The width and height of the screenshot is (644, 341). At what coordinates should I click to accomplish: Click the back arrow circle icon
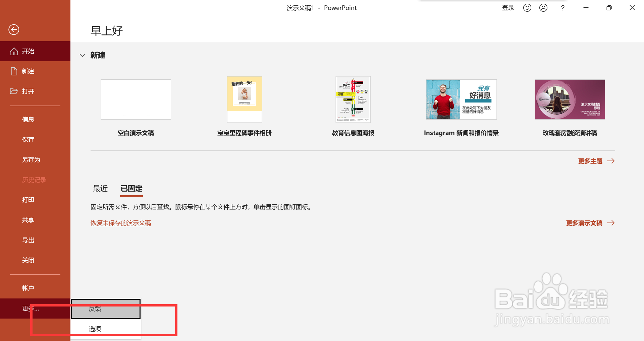pos(14,29)
